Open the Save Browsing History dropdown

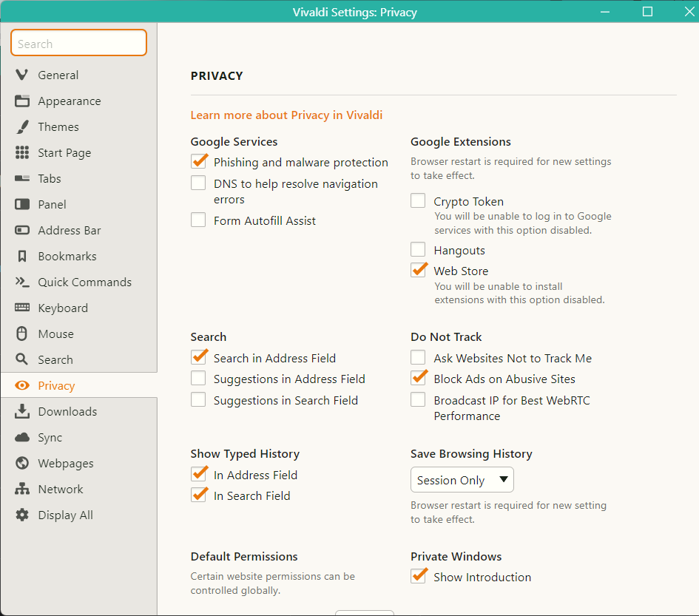462,480
